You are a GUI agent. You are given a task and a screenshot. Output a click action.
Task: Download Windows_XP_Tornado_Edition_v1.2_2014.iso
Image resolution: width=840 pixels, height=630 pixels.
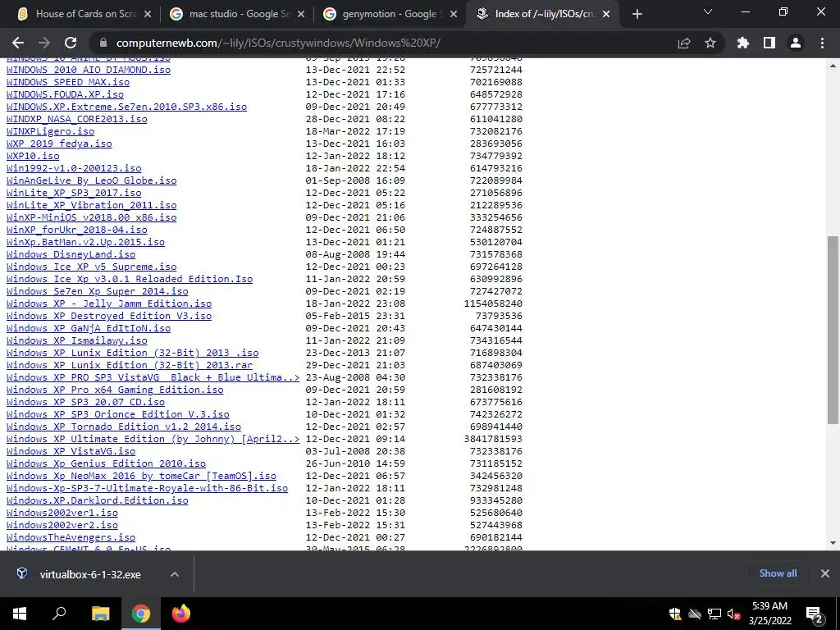pyautogui.click(x=124, y=427)
